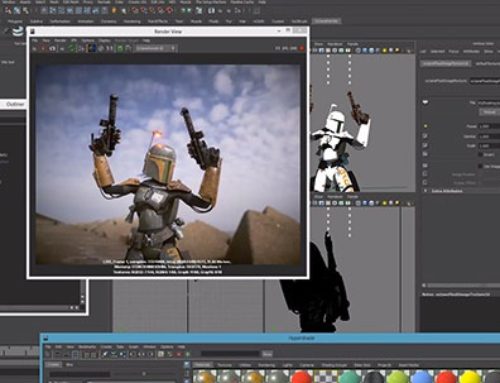Click the yellow Use All Lights icon in the white-figure viewport
The height and width of the screenshot is (383, 500).
tap(384, 51)
